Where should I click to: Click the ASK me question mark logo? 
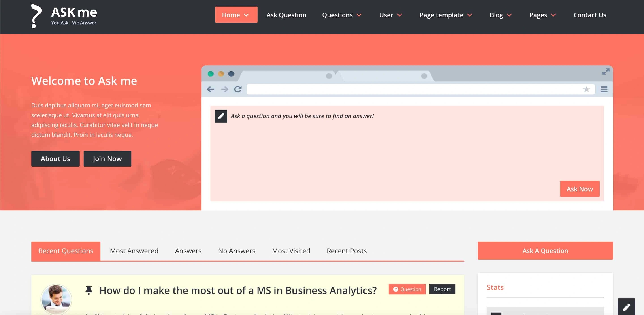pyautogui.click(x=36, y=15)
